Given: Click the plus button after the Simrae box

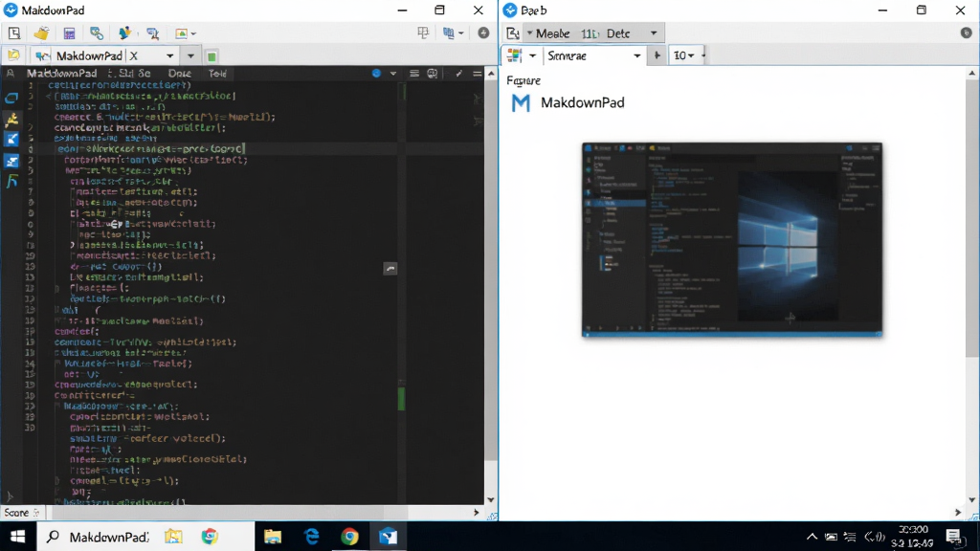Looking at the screenshot, I should click(657, 55).
